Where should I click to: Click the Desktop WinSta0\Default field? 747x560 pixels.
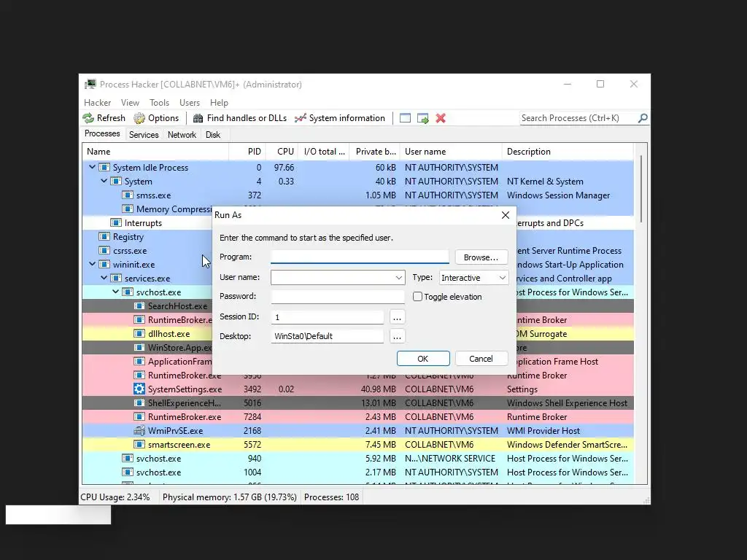pyautogui.click(x=327, y=336)
